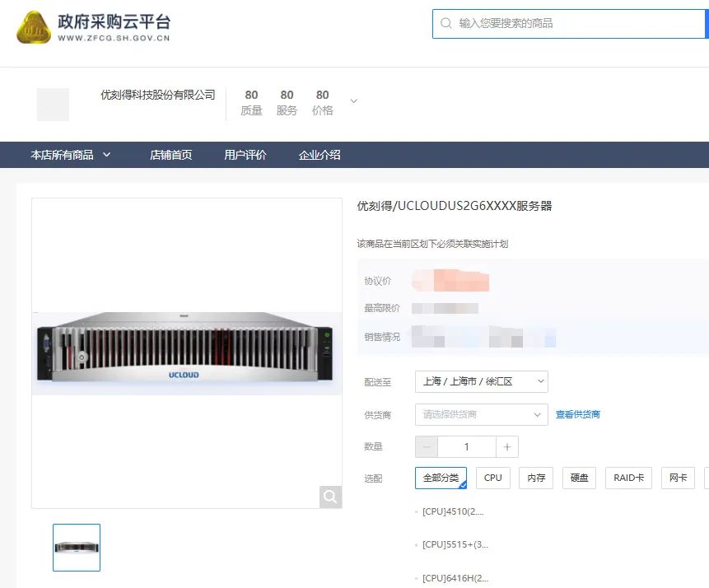Open the 本店所有商品 dropdown menu
Viewport: 709px width, 588px height.
tap(71, 155)
